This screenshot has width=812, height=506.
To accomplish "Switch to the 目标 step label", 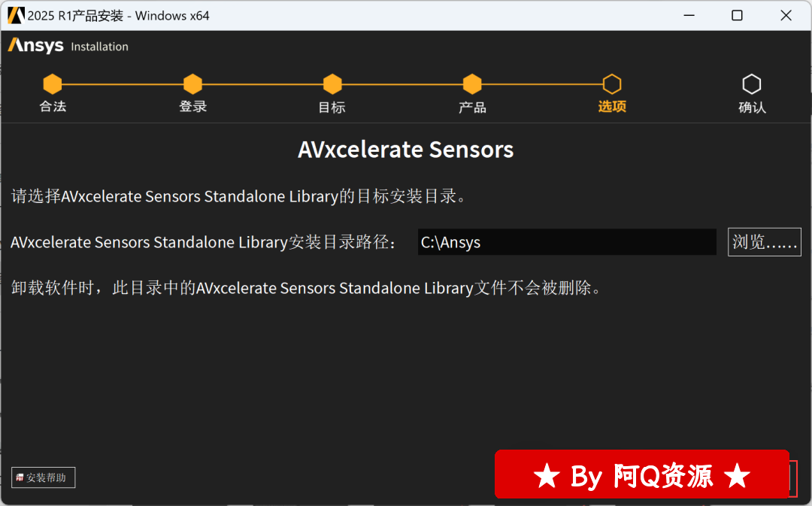I will (x=332, y=108).
